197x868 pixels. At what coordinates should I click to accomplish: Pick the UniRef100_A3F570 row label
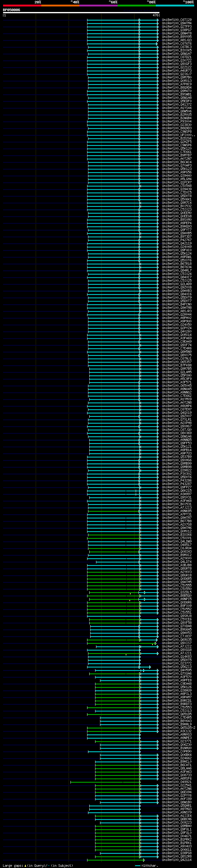177,677
